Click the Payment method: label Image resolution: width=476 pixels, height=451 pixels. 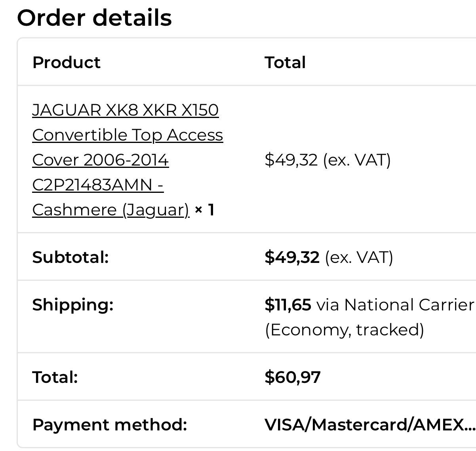tap(109, 424)
